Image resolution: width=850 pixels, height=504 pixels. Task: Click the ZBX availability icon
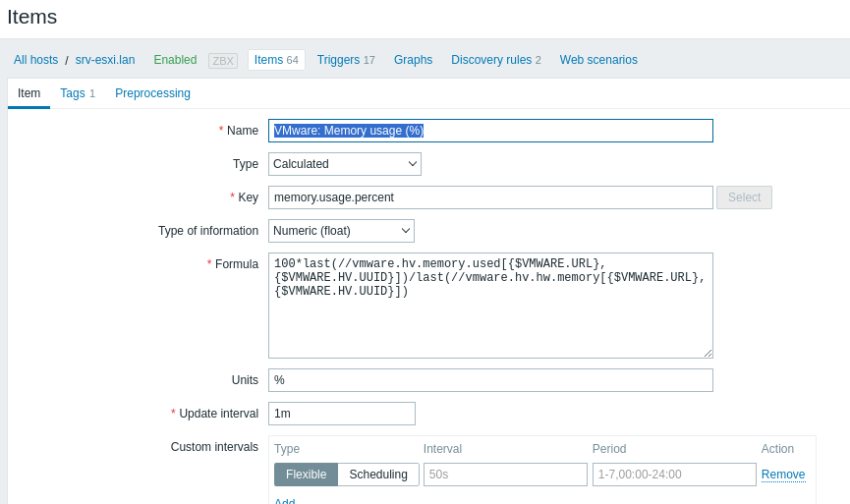tap(223, 61)
